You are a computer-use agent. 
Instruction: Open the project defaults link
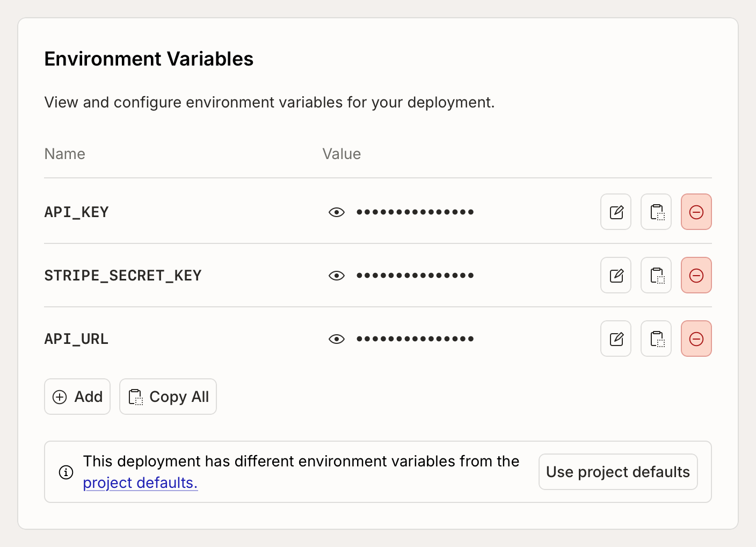140,483
